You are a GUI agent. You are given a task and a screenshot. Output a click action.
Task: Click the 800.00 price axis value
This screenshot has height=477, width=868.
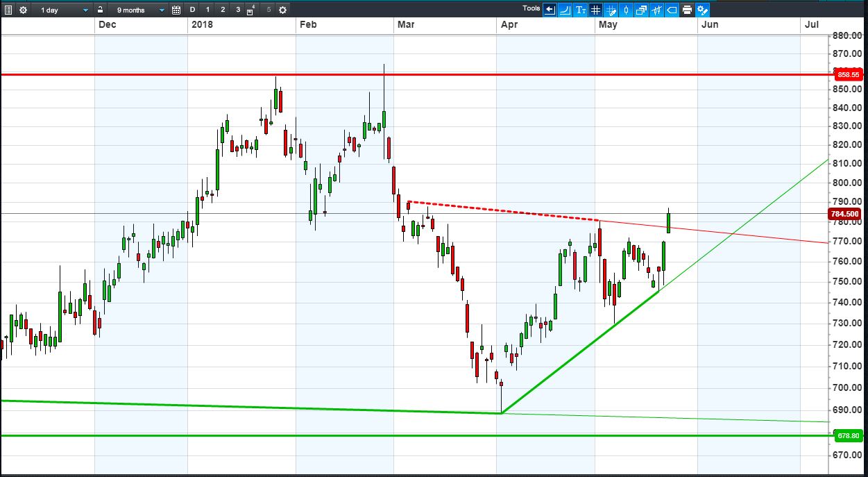[847, 183]
